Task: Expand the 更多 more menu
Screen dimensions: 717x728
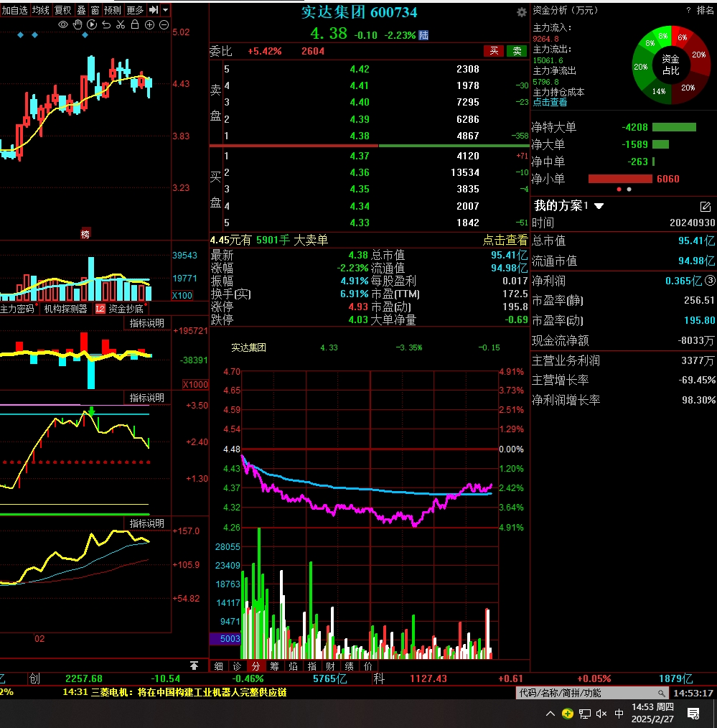Action: coord(135,10)
